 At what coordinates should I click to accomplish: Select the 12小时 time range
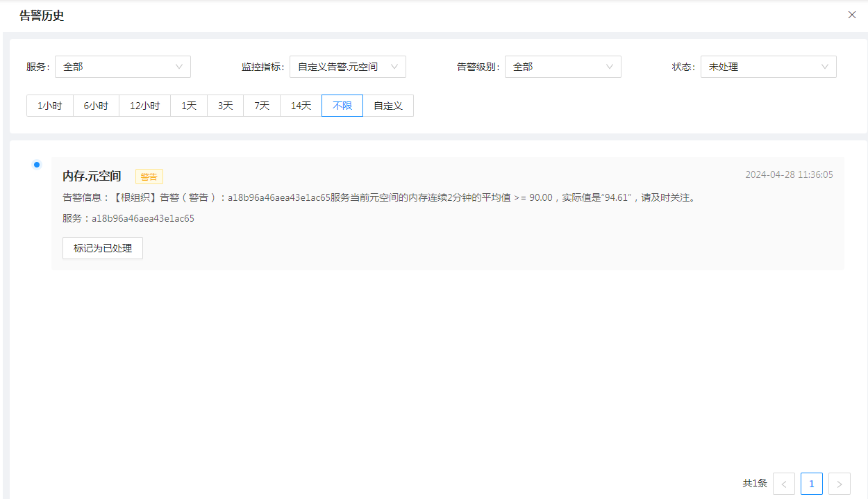(x=144, y=106)
